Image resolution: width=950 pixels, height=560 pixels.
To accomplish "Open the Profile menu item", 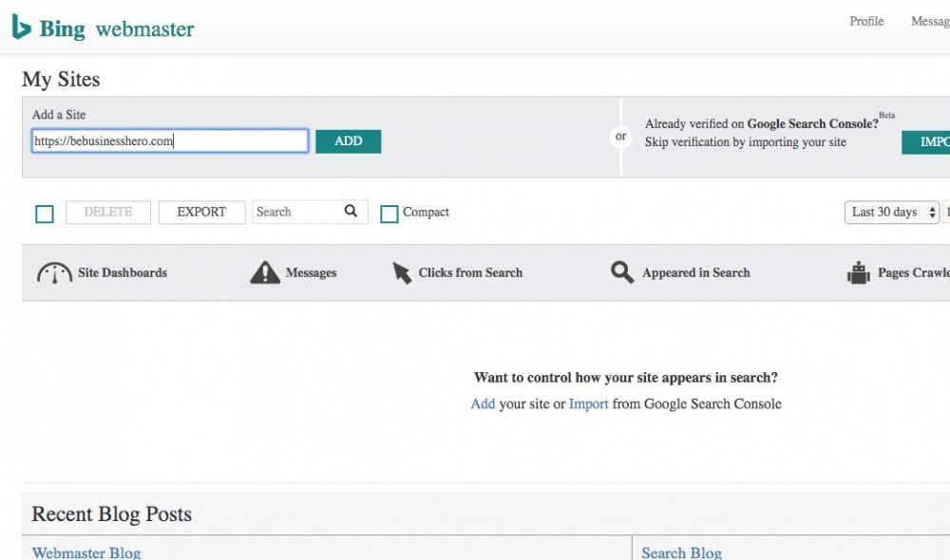I will point(866,21).
